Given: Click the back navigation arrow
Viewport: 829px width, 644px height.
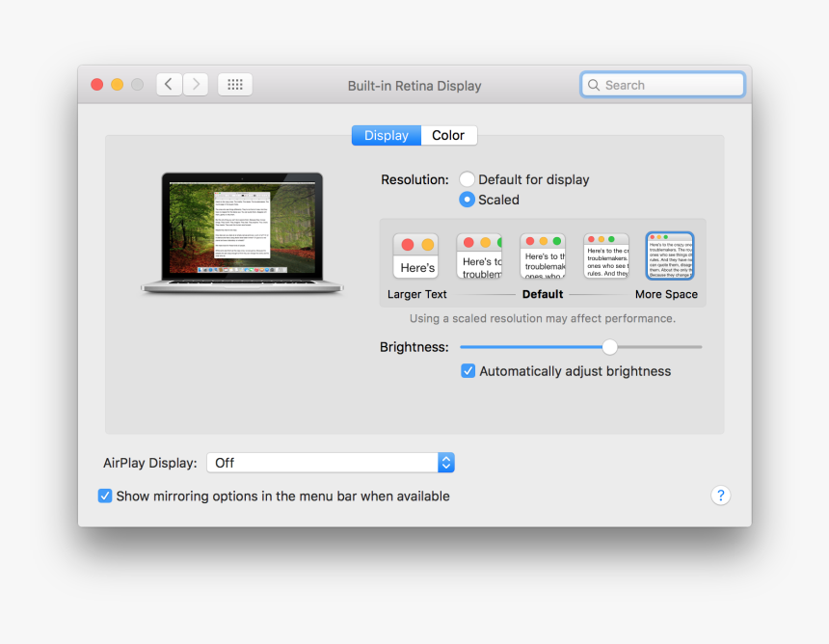Looking at the screenshot, I should pyautogui.click(x=169, y=84).
